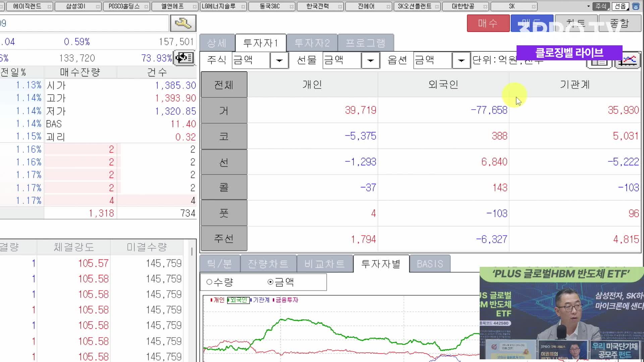Click the 종합 button
This screenshot has height=362, width=644.
pyautogui.click(x=620, y=23)
